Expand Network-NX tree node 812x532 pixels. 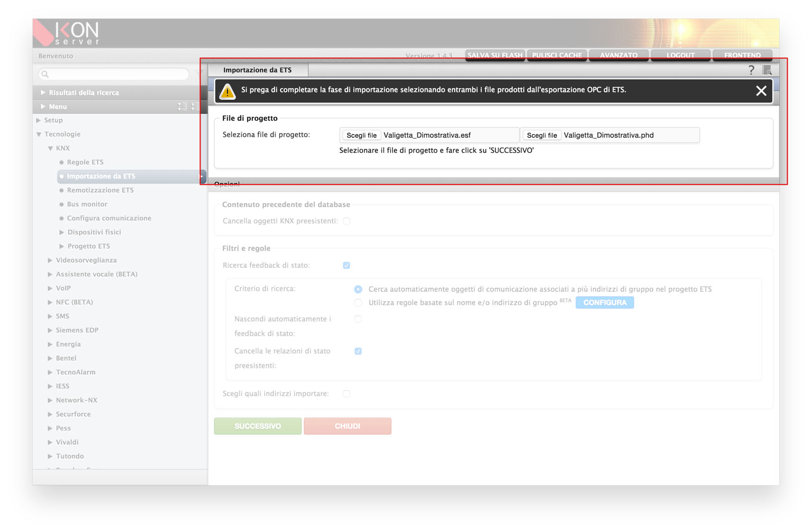tap(50, 400)
